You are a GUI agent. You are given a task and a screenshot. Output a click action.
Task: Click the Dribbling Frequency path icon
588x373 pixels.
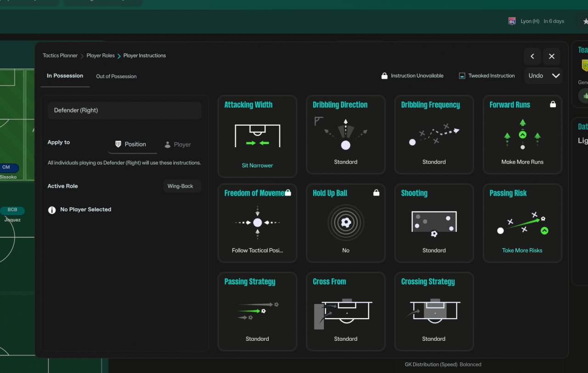pyautogui.click(x=434, y=134)
